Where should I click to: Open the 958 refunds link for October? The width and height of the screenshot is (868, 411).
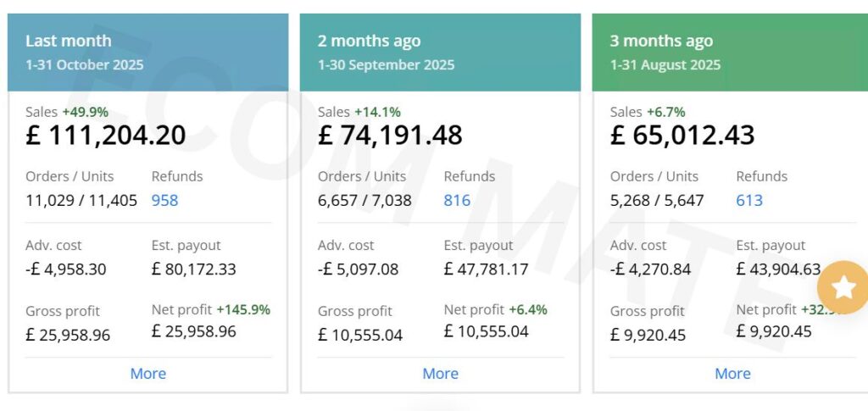click(x=164, y=201)
